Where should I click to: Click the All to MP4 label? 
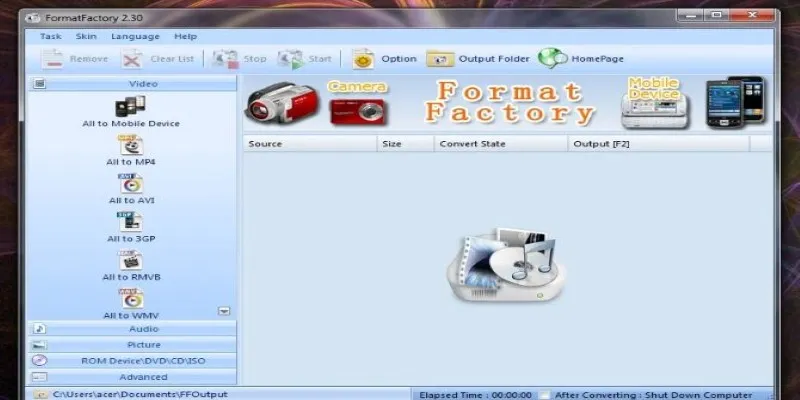[x=131, y=162]
